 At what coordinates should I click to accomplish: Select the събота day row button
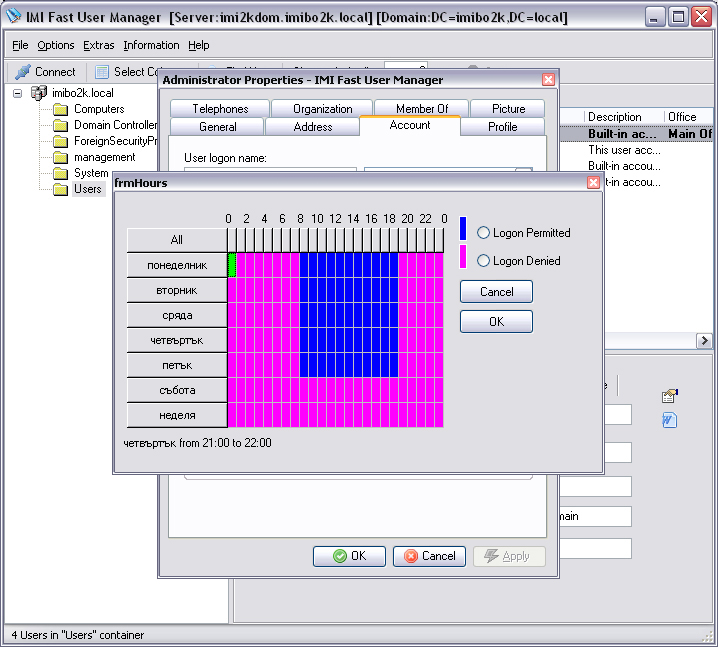tap(177, 390)
